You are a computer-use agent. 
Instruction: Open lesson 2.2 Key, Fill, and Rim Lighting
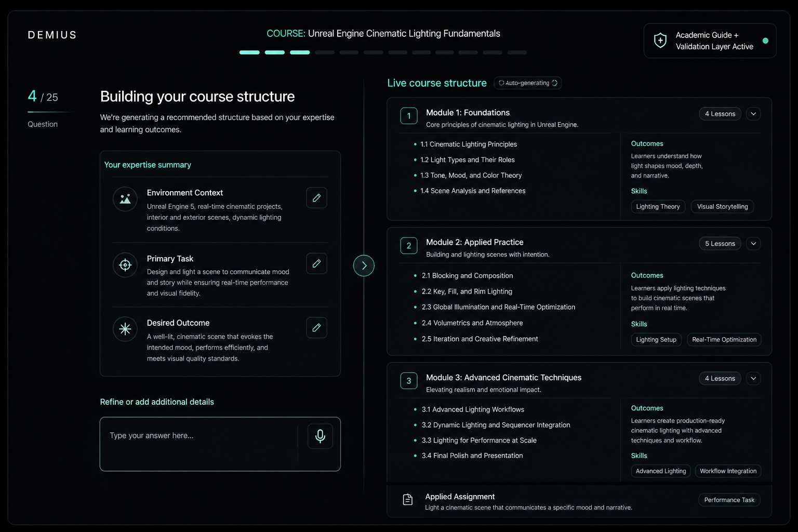point(467,291)
